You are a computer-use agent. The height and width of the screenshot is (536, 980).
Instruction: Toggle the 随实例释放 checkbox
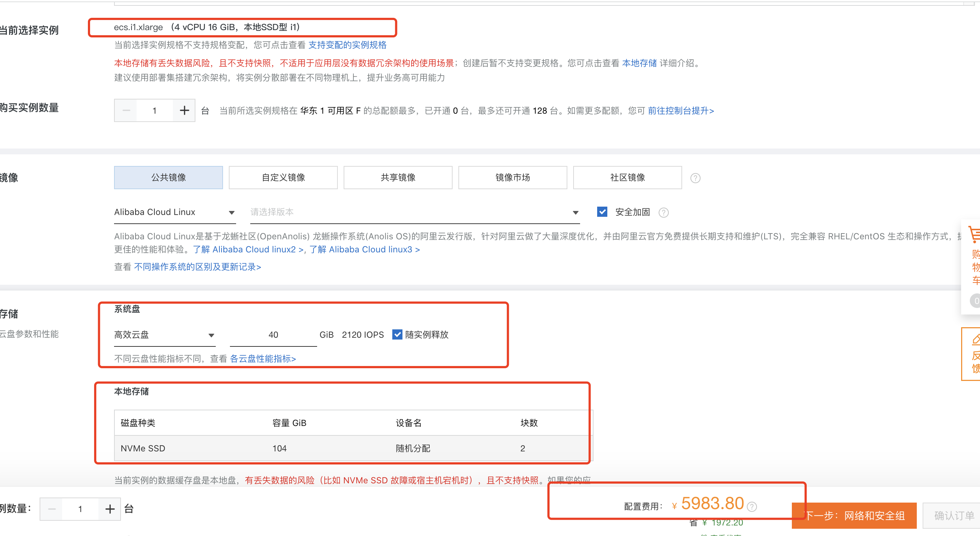(397, 334)
